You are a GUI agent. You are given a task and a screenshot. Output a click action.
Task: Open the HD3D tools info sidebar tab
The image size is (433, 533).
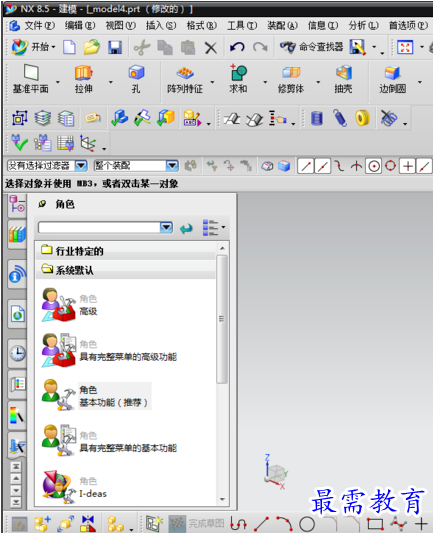[x=17, y=274]
